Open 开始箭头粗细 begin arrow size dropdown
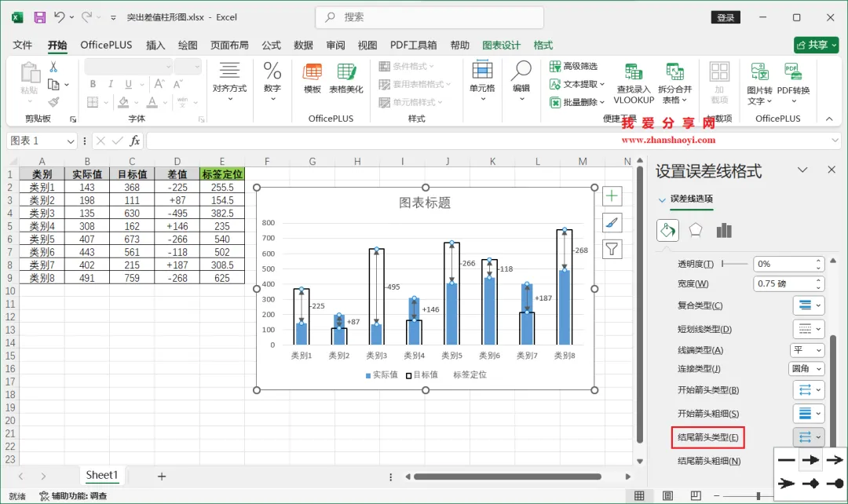 click(x=809, y=414)
